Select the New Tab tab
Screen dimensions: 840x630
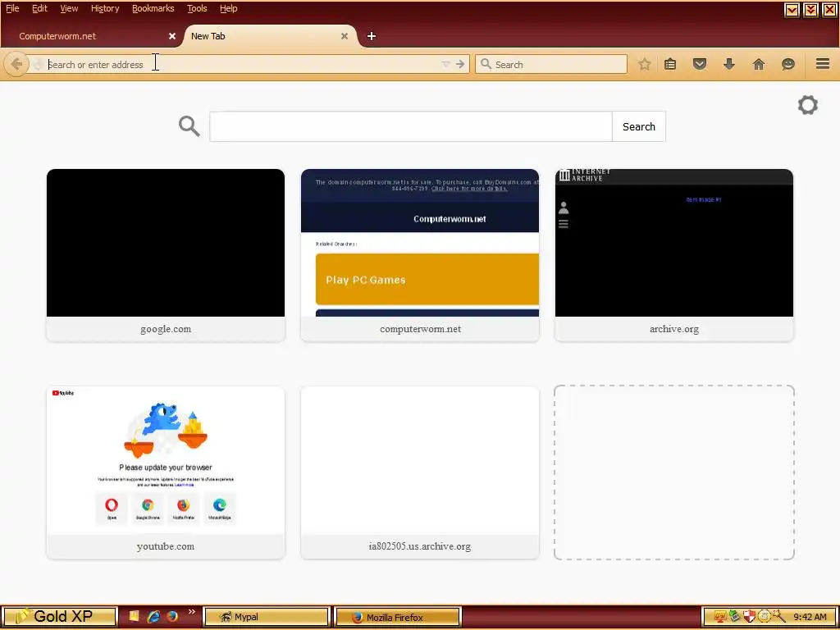coord(271,36)
